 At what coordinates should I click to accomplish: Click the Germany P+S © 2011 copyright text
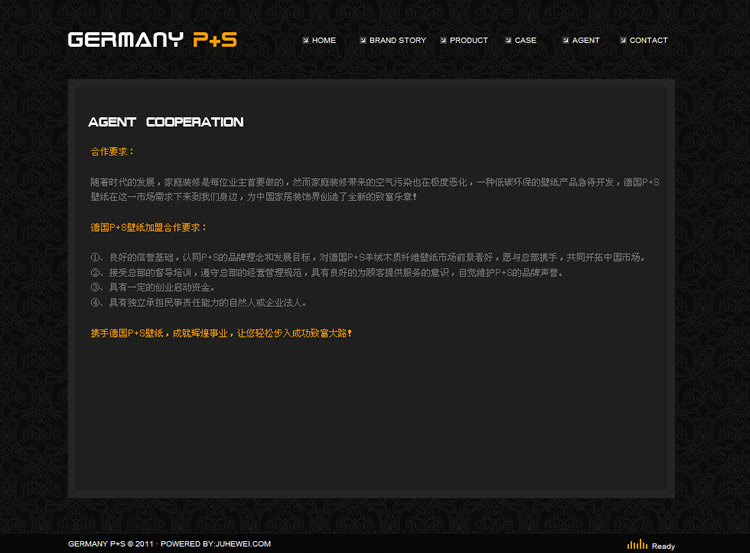(111, 544)
